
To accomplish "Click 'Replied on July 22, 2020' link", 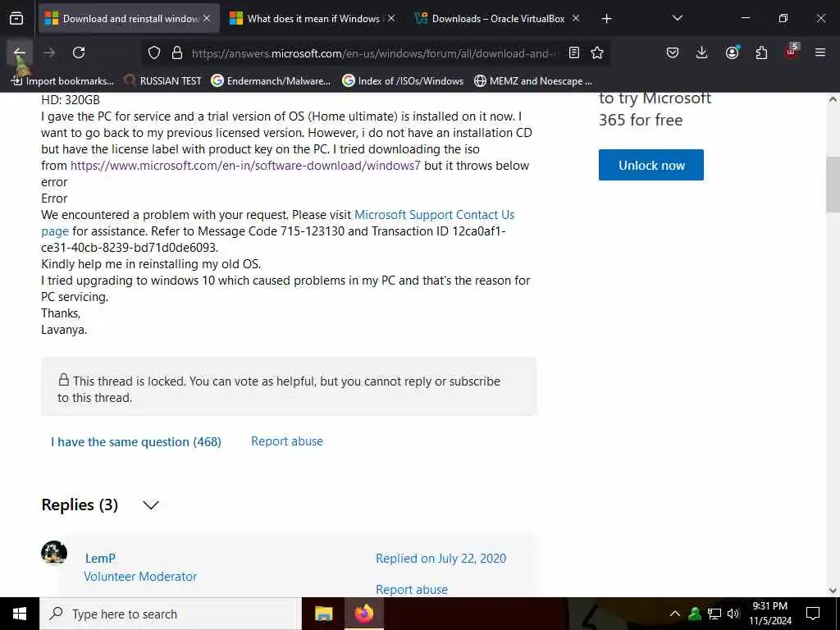I will (441, 558).
